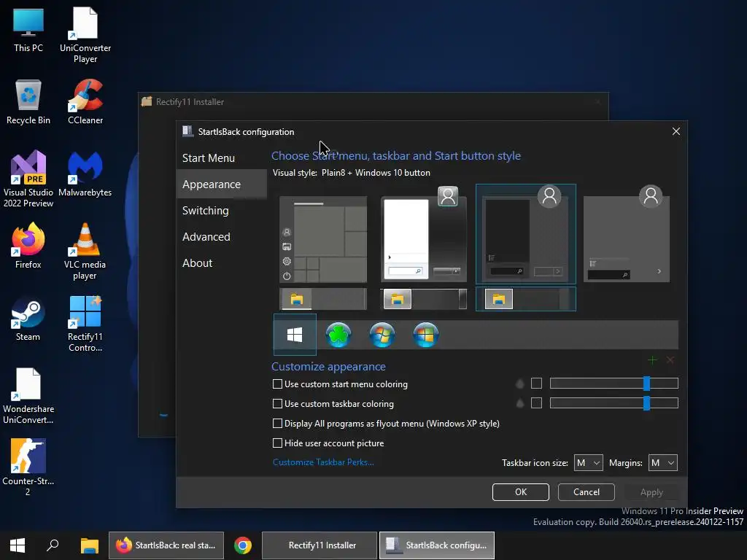The image size is (747, 560).
Task: Select the Windows 8 colored start orb
Action: pyautogui.click(x=425, y=335)
